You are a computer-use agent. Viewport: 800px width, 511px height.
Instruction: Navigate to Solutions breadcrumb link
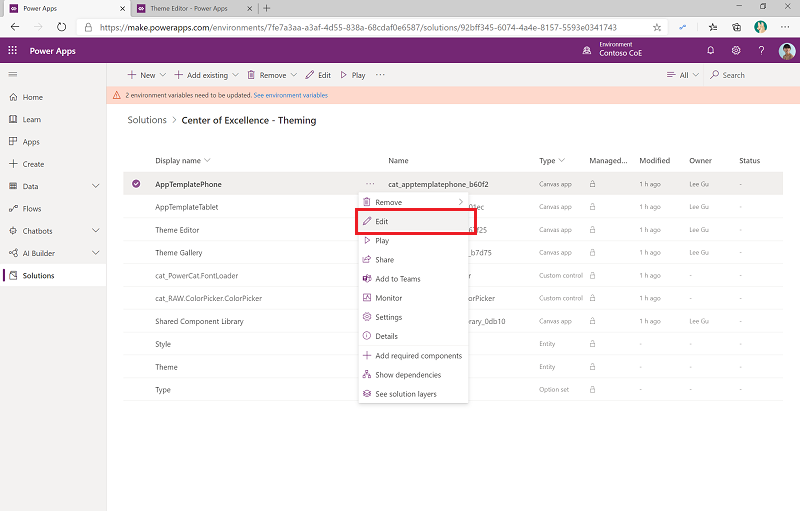(147, 120)
